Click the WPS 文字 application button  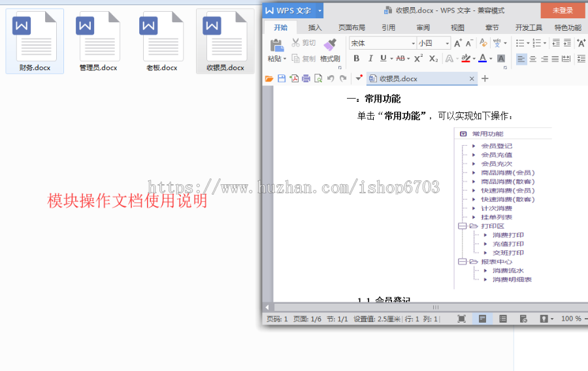(x=289, y=11)
